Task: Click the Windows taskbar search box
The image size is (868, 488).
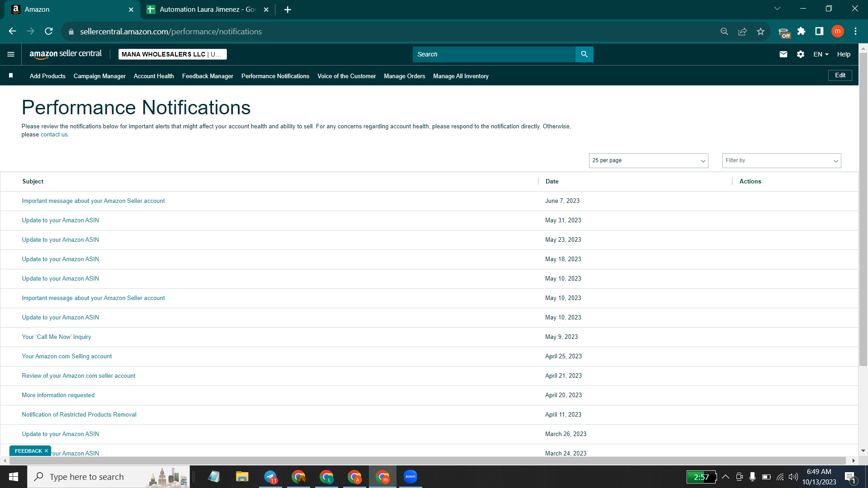Action: 108,477
